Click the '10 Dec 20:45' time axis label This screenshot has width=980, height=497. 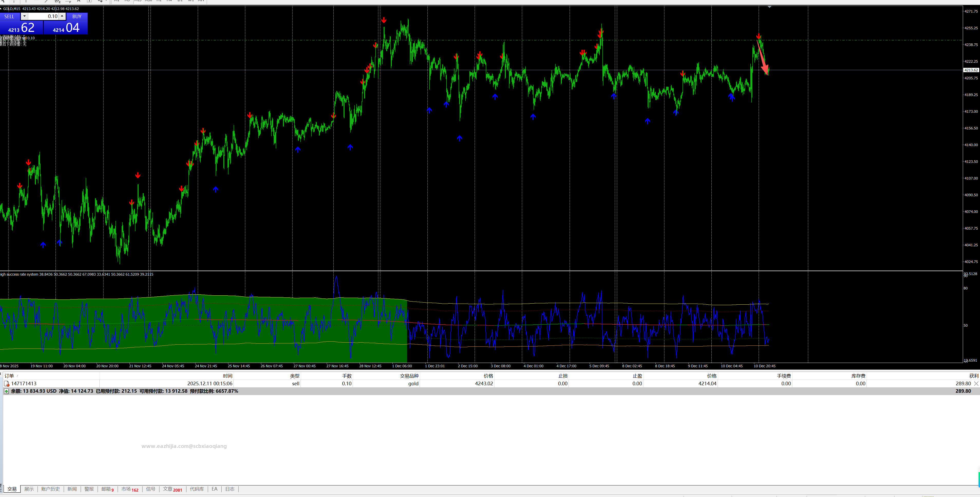(x=764, y=366)
